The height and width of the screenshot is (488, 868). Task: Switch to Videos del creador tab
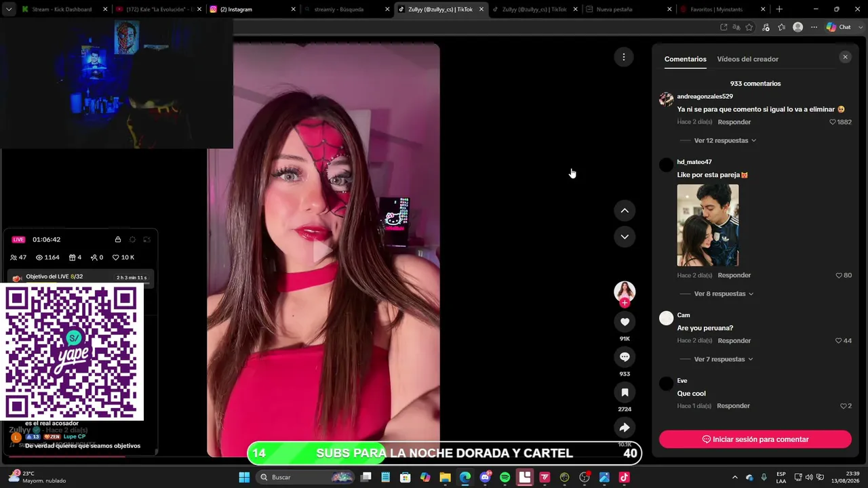[x=747, y=59]
